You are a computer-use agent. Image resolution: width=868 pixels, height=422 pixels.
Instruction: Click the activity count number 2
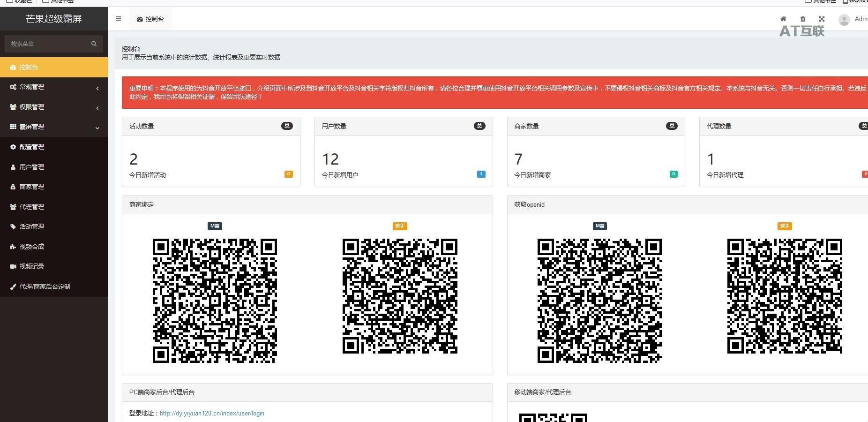coord(134,159)
